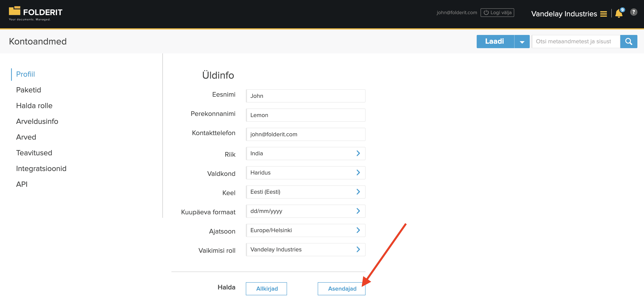Open the Teavitused section
This screenshot has width=644, height=304.
[x=34, y=153]
